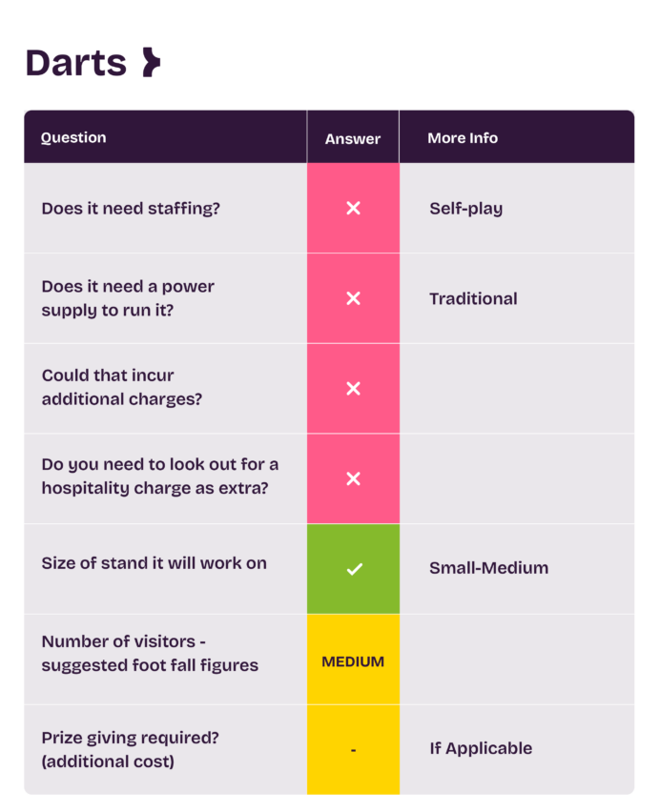Screen dimensions: 660x812
Task: Select the Question column header
Action: pyautogui.click(x=73, y=137)
